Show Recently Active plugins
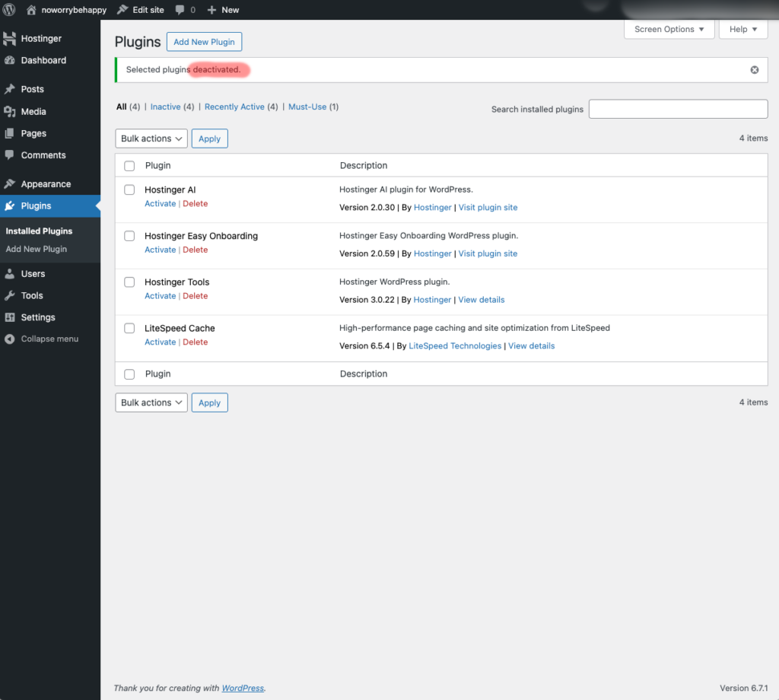The height and width of the screenshot is (700, 779). (x=234, y=107)
